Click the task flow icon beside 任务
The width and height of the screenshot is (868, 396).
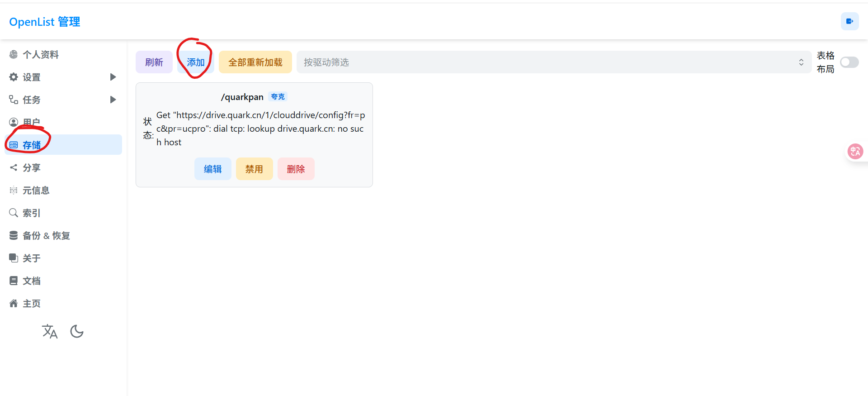pyautogui.click(x=14, y=100)
